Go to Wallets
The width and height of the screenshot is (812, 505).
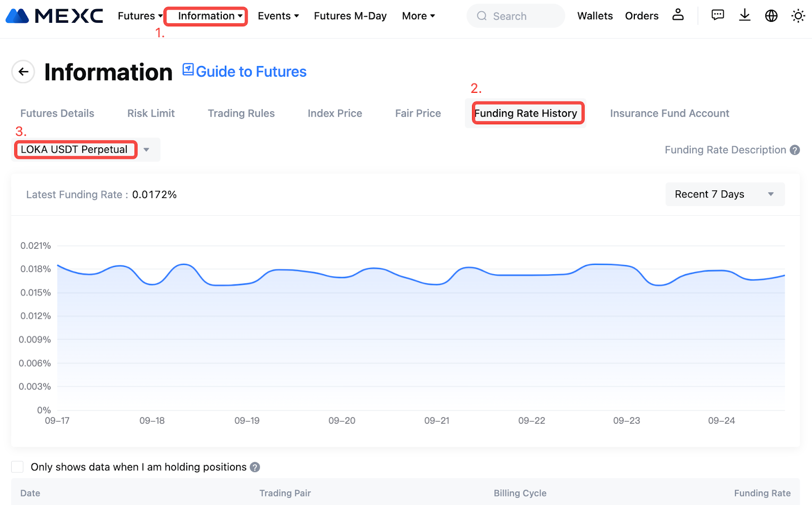click(x=595, y=16)
